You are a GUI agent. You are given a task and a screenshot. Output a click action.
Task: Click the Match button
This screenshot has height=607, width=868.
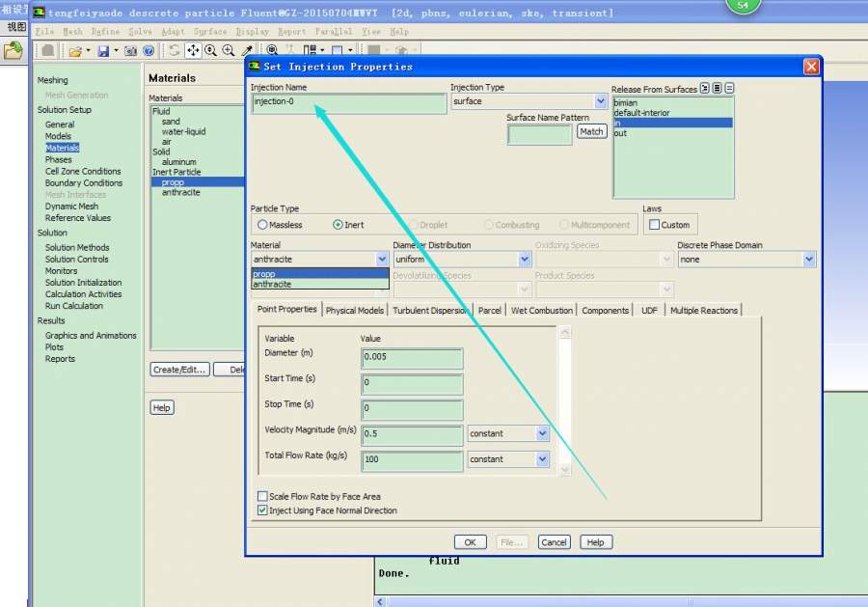tap(591, 131)
